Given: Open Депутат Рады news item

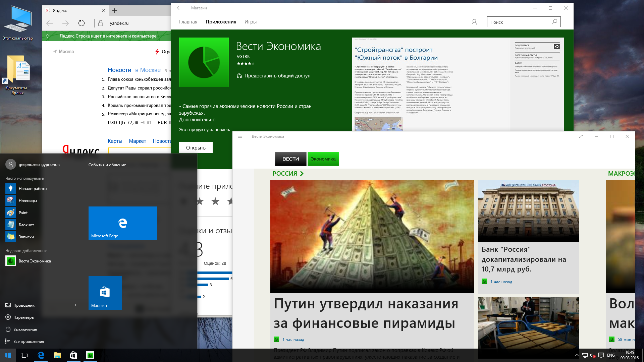Looking at the screenshot, I should [x=139, y=88].
